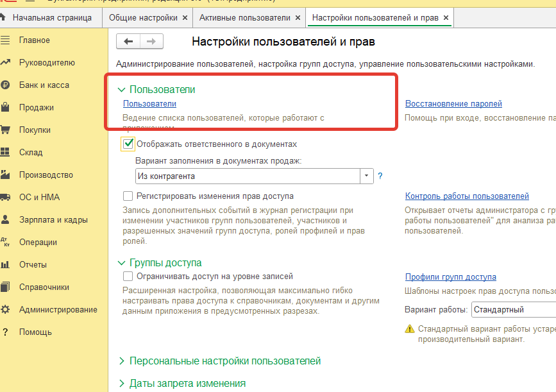Enable Регистрировать изменения прав доступа
This screenshot has width=556, height=392.
click(x=128, y=196)
